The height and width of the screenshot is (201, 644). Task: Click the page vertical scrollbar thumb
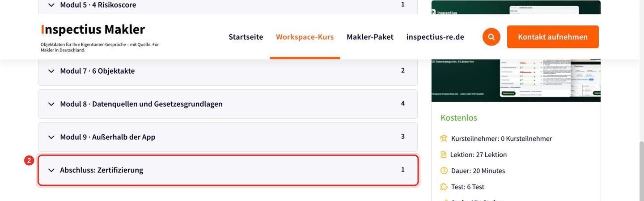click(640, 172)
